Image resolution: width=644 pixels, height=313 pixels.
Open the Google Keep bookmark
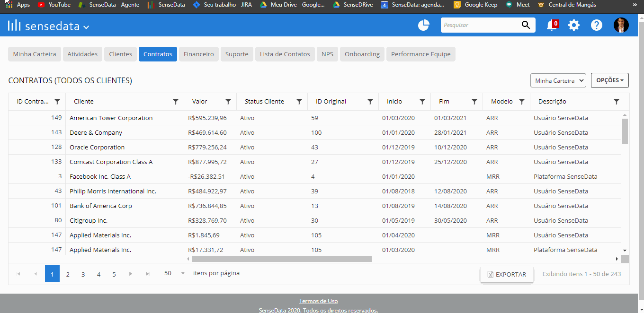pyautogui.click(x=475, y=5)
